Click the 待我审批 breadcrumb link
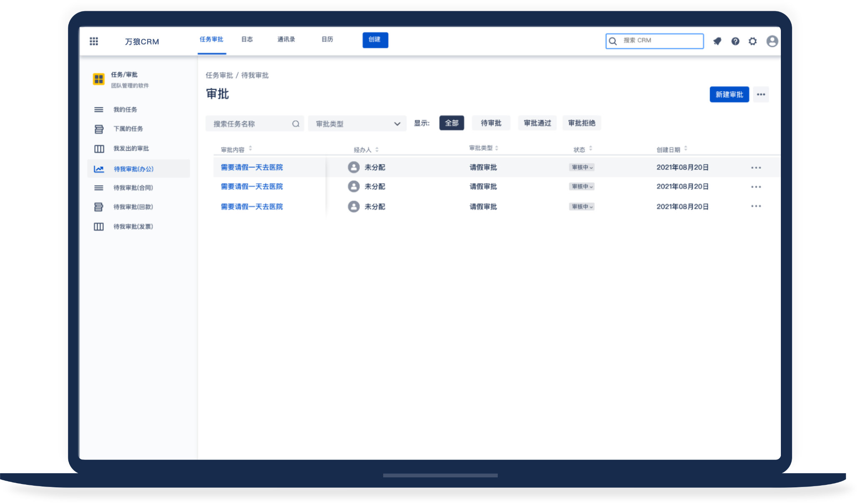This screenshot has height=504, width=858. tap(255, 75)
